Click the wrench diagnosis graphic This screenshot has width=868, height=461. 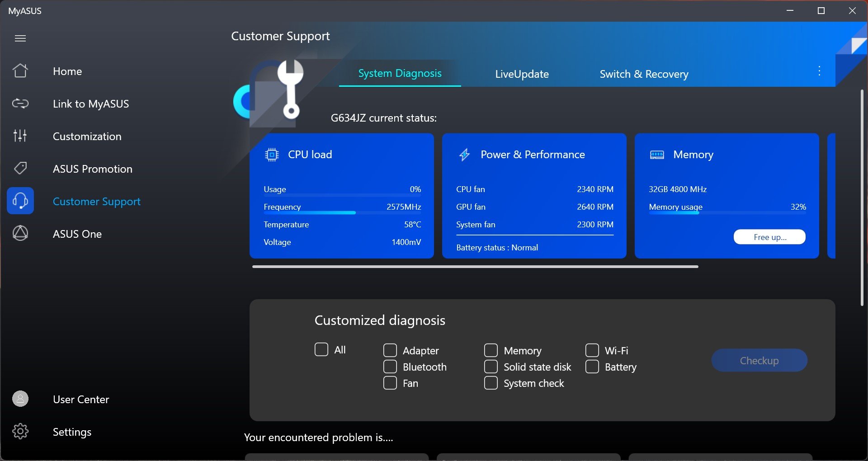(290, 89)
